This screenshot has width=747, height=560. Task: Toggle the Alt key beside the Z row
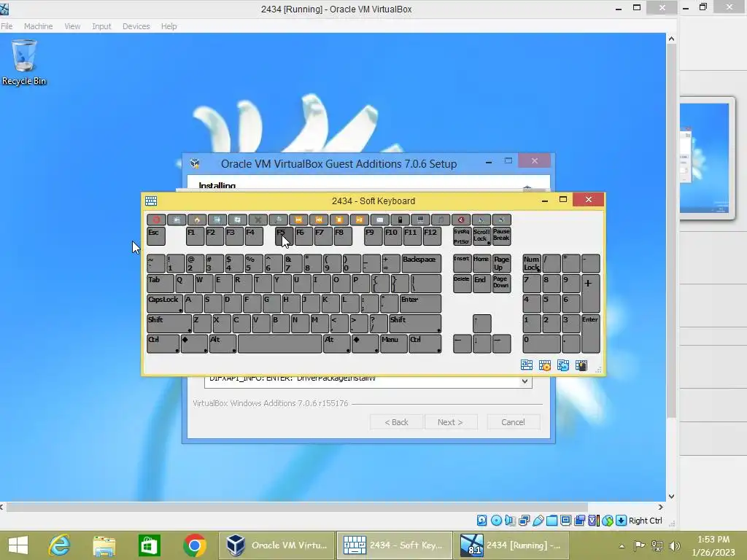tap(223, 344)
